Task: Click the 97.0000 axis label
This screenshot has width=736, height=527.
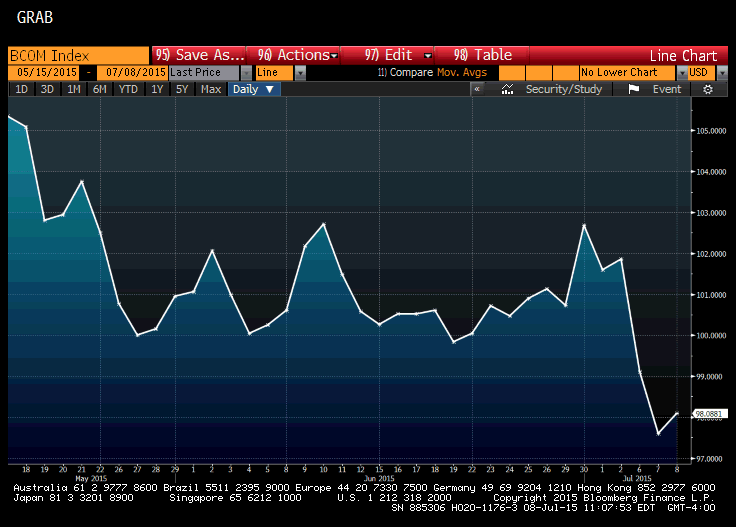Action: point(711,459)
